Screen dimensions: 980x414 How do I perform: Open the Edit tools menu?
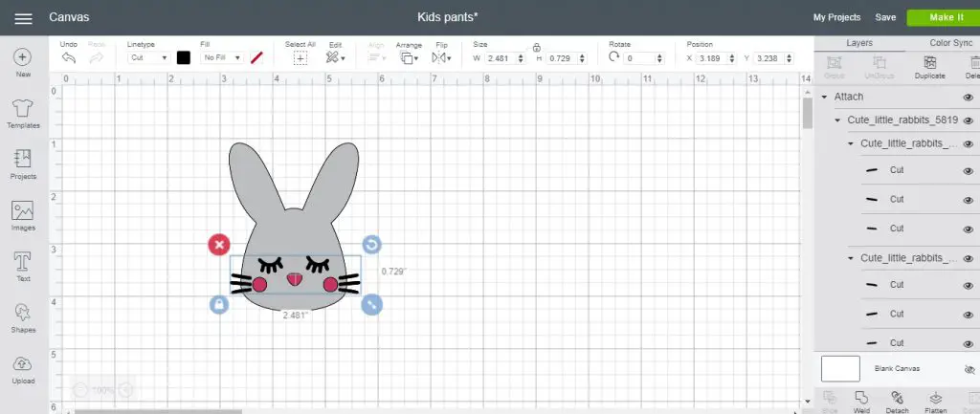coord(336,58)
